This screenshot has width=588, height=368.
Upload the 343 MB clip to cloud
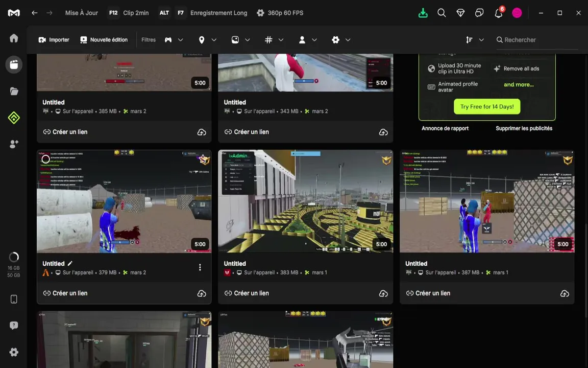click(383, 132)
